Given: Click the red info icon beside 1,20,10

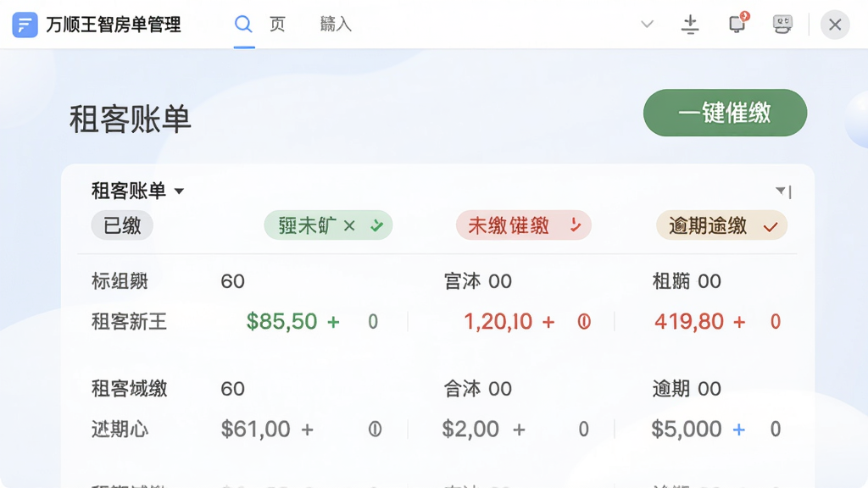Looking at the screenshot, I should tap(584, 321).
